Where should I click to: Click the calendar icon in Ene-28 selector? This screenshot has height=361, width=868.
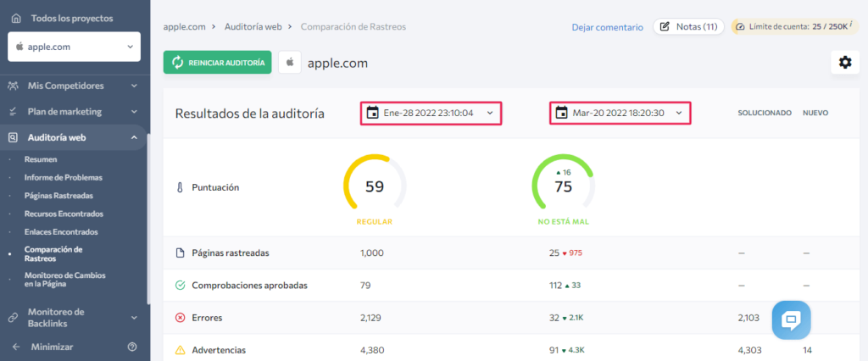[373, 113]
